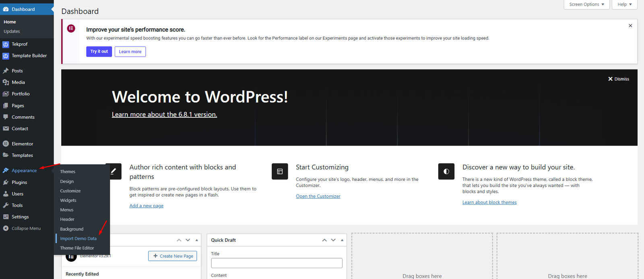The height and width of the screenshot is (279, 644).
Task: Open Theme File Editor from the flyout
Action: click(x=77, y=248)
